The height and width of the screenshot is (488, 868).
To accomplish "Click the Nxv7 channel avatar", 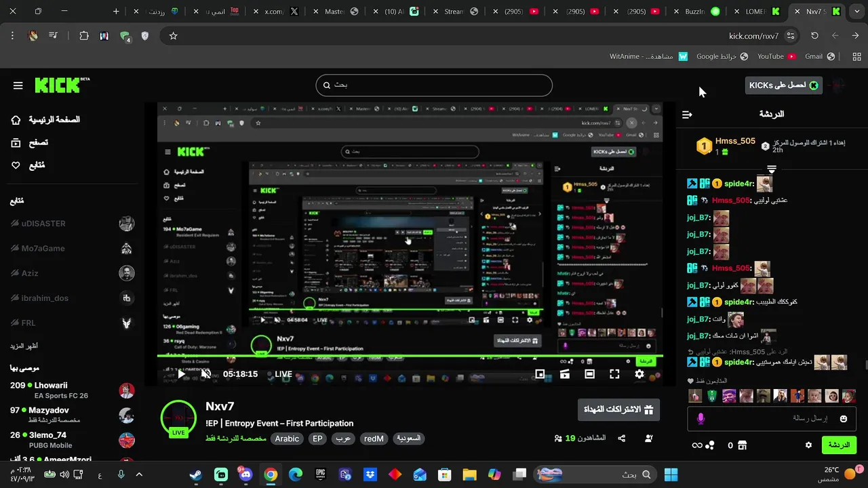I will [178, 418].
